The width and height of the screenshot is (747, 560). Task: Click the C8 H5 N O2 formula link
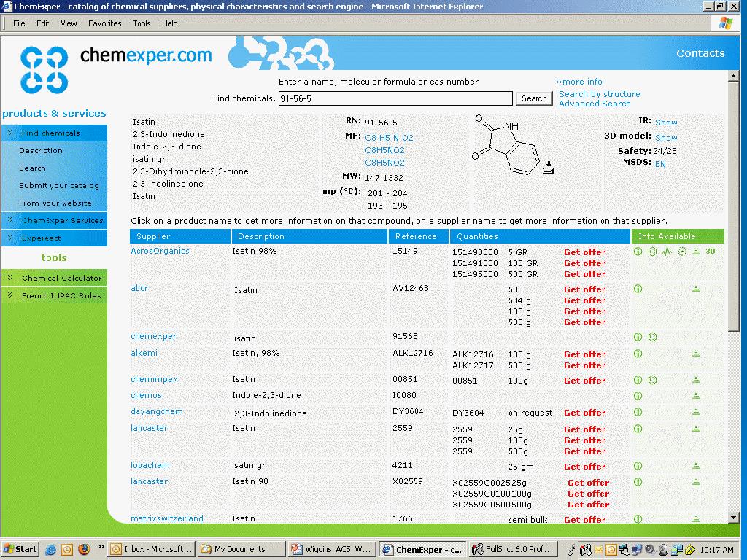pos(389,138)
